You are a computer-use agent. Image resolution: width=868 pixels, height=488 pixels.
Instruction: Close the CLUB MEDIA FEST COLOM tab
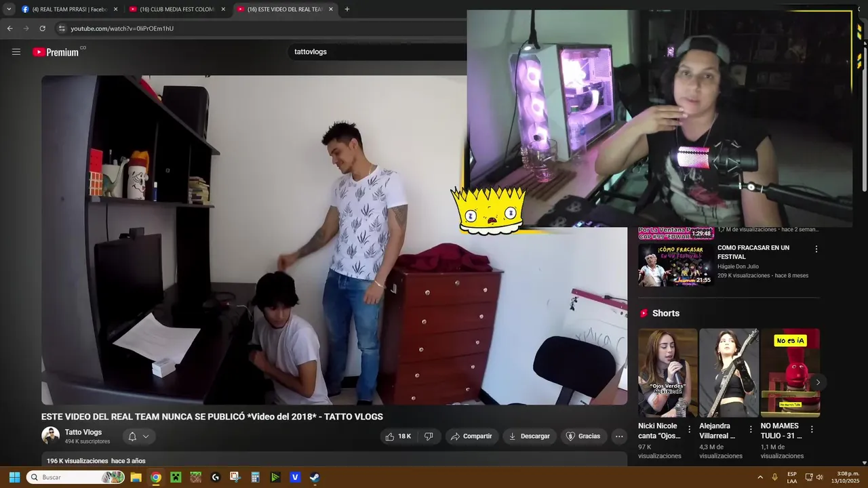(x=223, y=9)
